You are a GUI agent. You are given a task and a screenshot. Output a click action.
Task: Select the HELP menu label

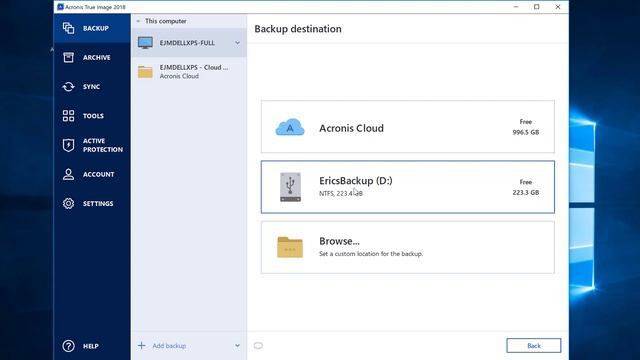click(x=91, y=346)
